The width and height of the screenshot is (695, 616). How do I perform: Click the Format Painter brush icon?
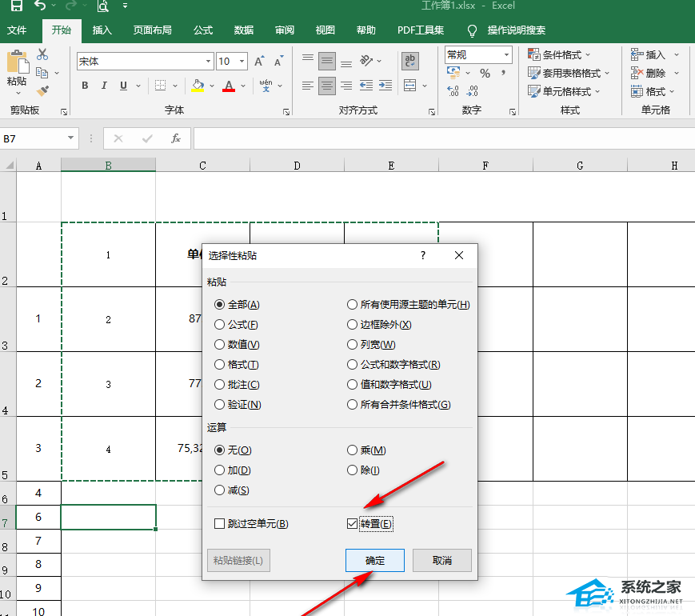[42, 91]
